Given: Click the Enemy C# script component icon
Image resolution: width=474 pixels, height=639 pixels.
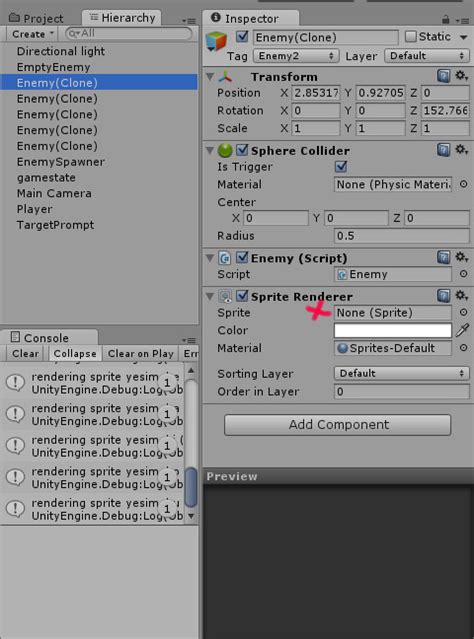Looking at the screenshot, I should tap(225, 258).
